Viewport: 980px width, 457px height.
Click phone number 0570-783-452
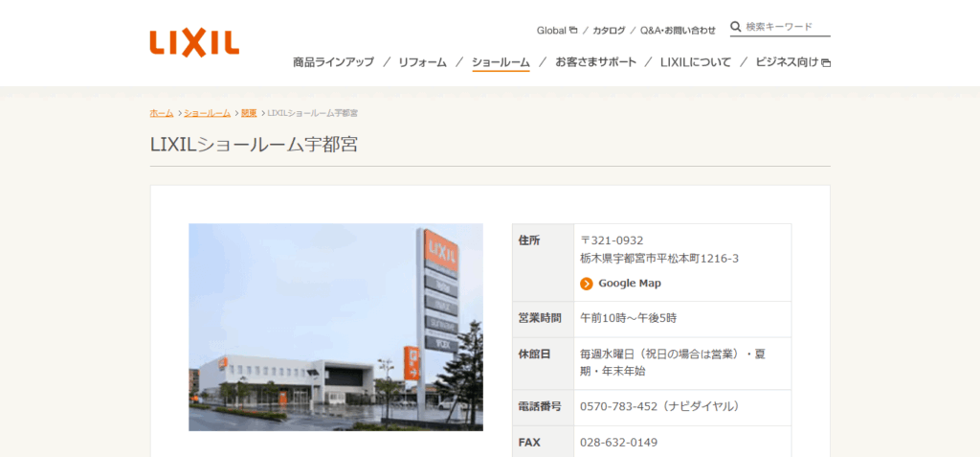(x=619, y=407)
